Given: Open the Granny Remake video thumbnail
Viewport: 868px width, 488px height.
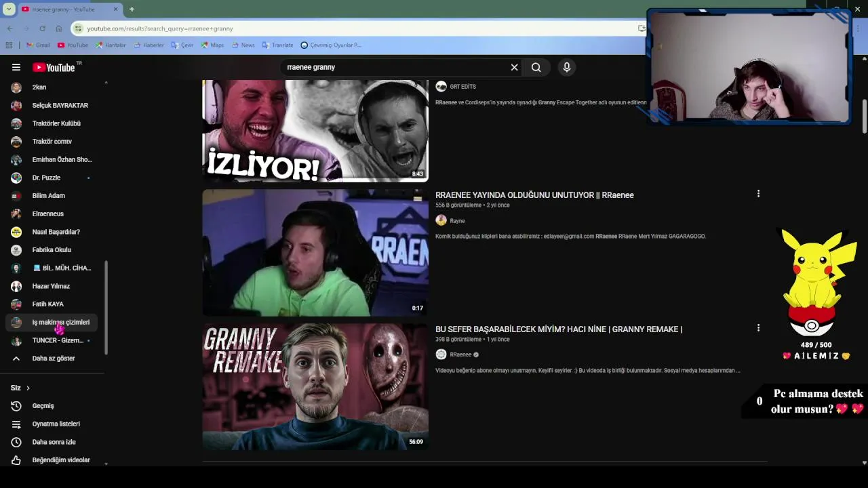Looking at the screenshot, I should [315, 386].
